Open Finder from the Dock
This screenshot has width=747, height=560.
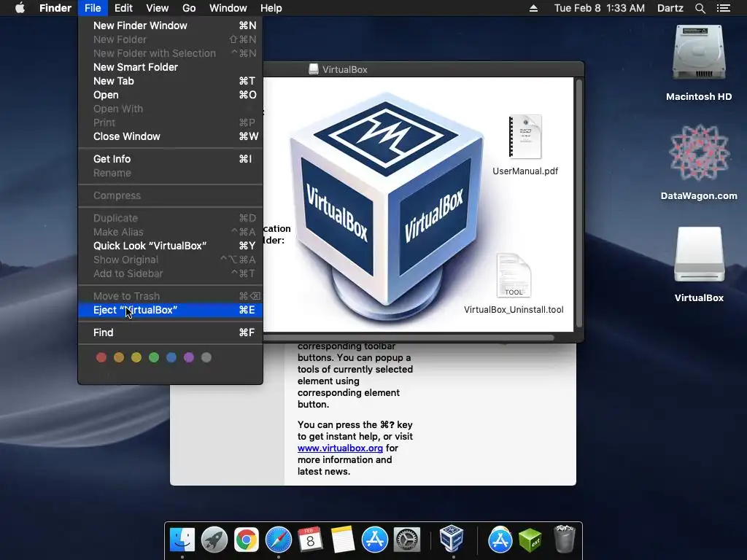coord(182,540)
